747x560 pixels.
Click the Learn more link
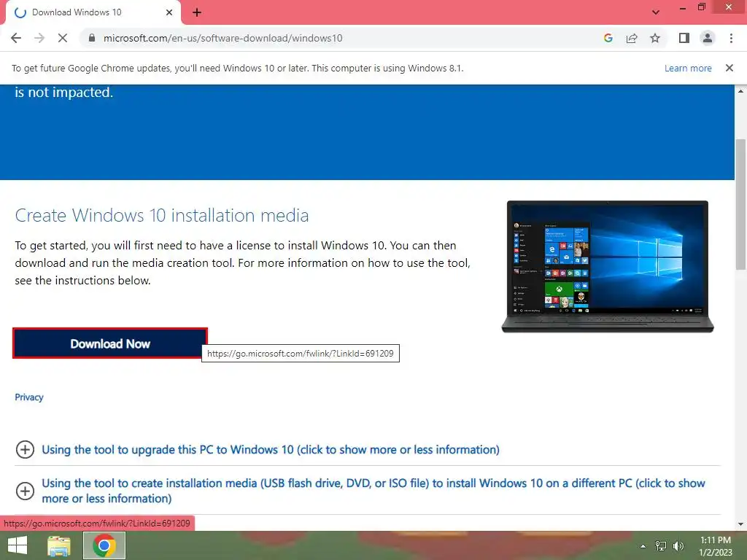pyautogui.click(x=688, y=68)
